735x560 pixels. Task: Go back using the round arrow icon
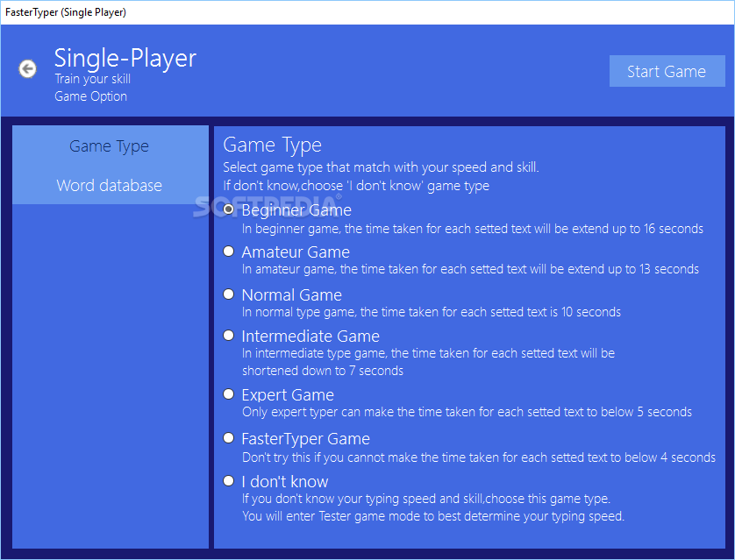click(28, 69)
